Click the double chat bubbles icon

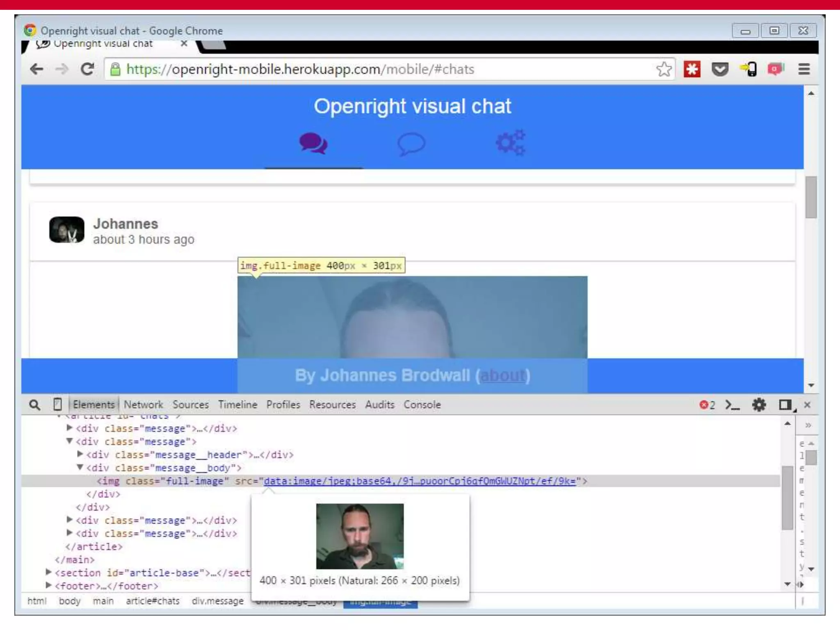313,143
